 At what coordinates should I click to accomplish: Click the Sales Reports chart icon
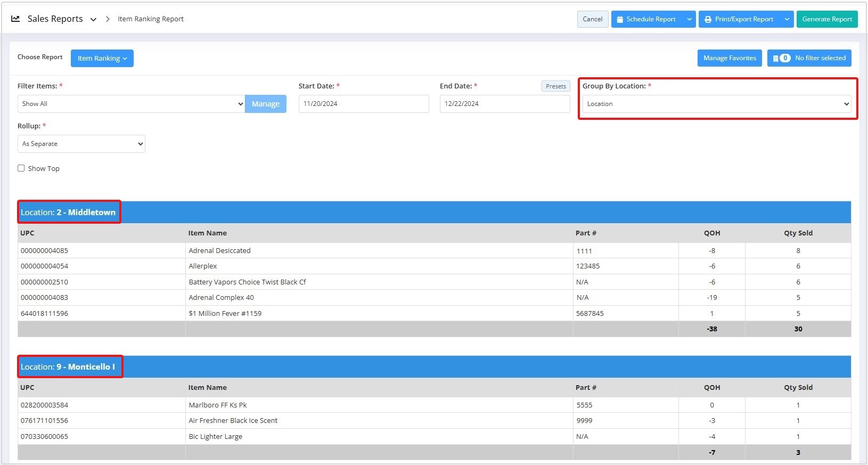click(15, 19)
